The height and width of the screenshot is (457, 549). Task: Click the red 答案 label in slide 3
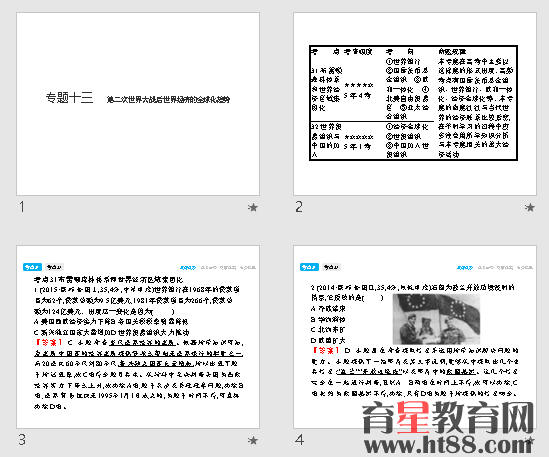(48, 342)
